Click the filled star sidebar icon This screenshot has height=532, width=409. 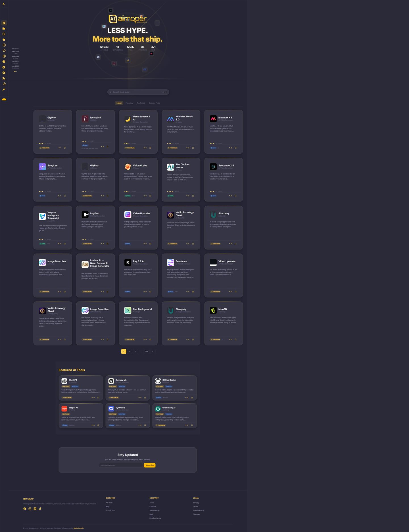pos(4,40)
